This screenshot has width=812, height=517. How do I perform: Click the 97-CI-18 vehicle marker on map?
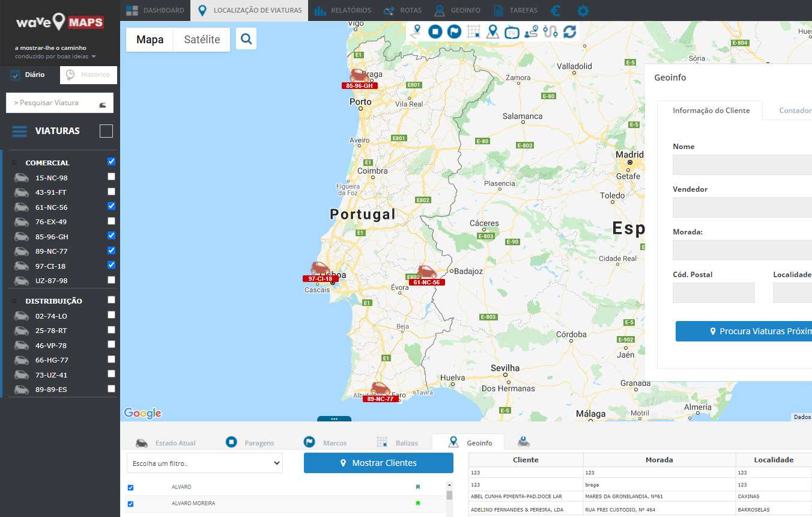(320, 269)
